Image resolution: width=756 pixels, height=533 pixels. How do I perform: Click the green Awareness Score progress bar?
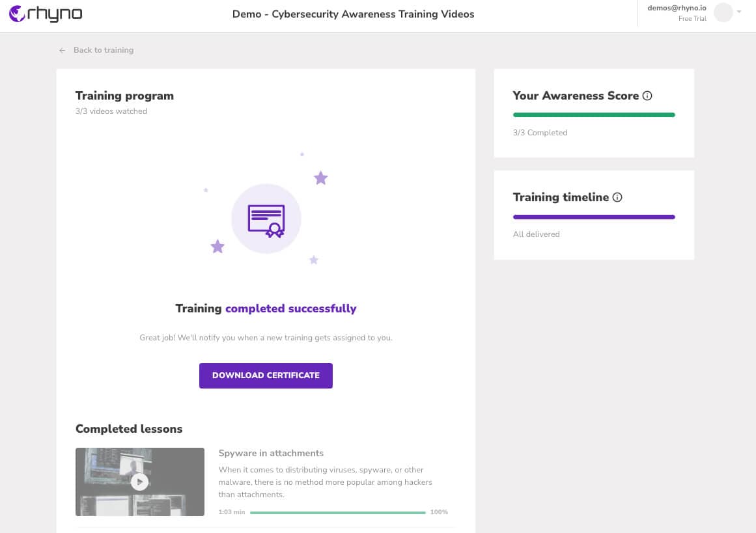(x=593, y=115)
